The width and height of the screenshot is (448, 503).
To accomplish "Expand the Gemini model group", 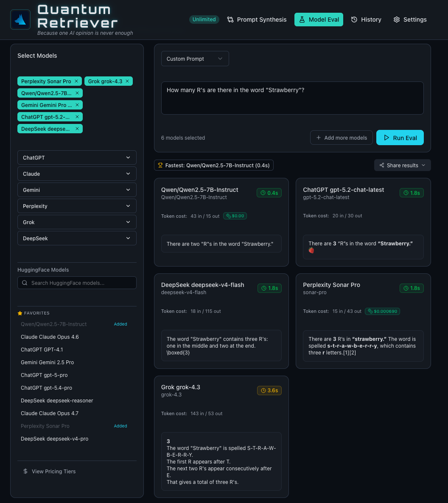I will (77, 190).
